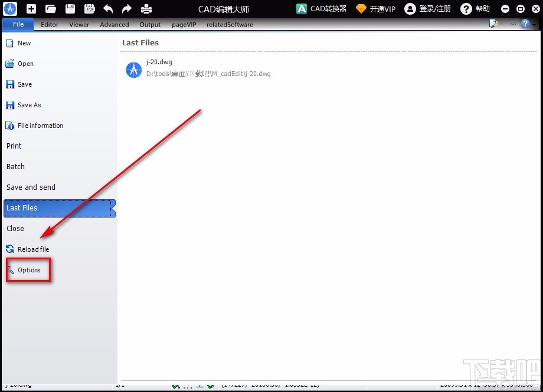Switch to the Editor tab
Viewport: 543px width, 392px height.
pos(50,25)
